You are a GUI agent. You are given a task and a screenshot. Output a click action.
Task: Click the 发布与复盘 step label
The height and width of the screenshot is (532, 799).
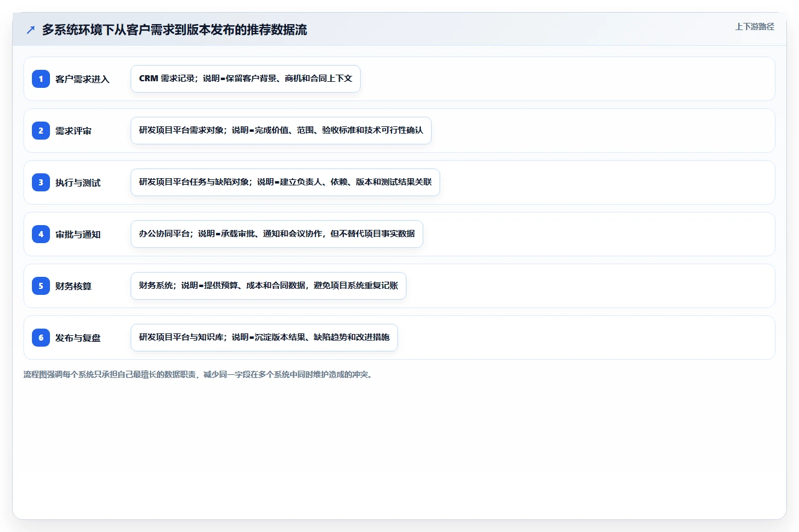coord(78,338)
